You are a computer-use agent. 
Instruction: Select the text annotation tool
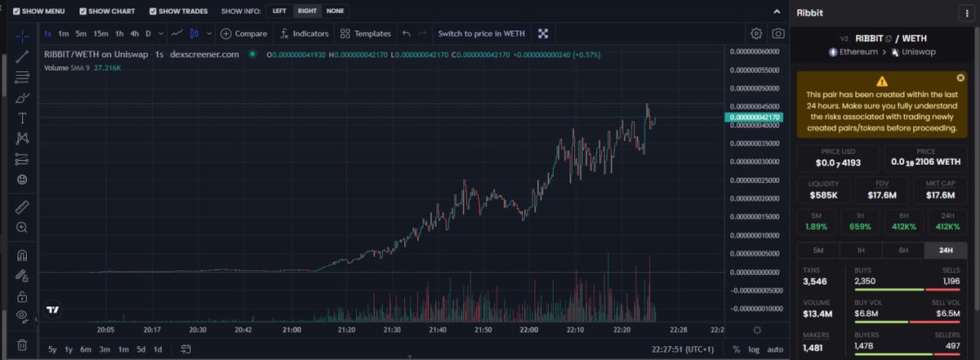coord(23,118)
